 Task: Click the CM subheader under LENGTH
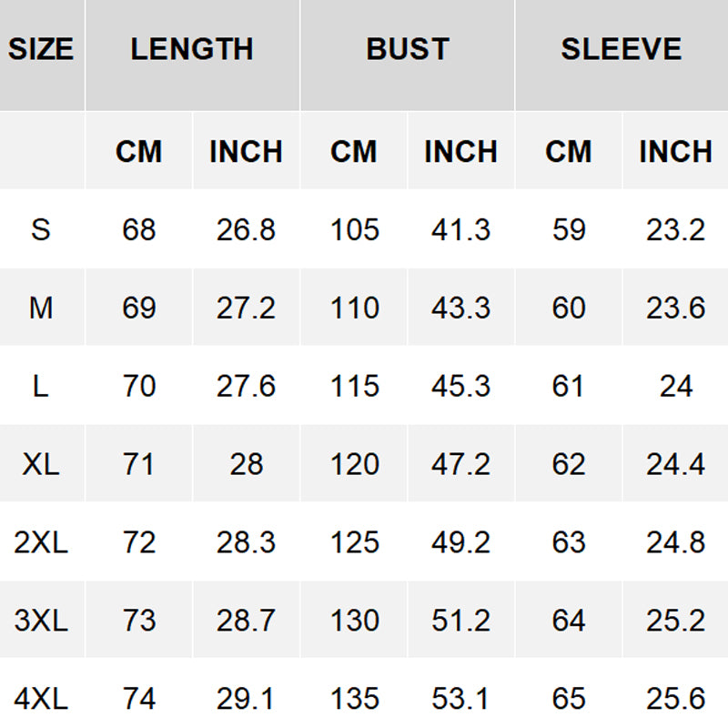[x=139, y=152]
